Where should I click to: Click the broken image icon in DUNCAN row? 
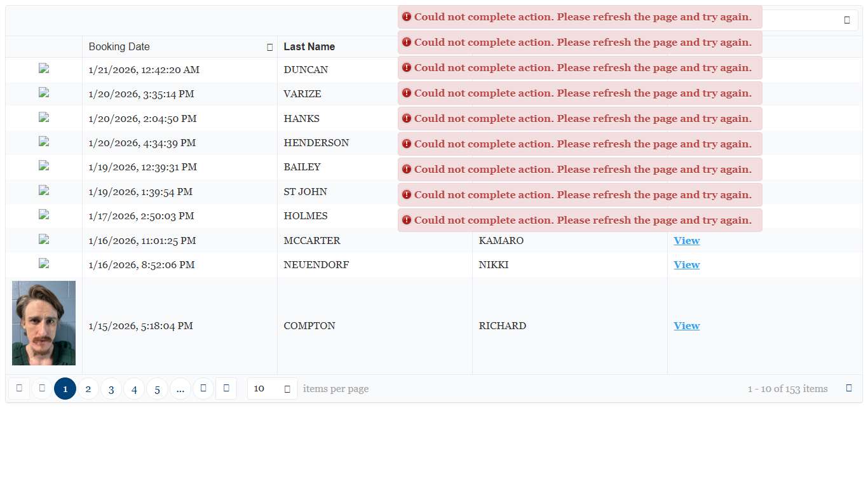(44, 69)
